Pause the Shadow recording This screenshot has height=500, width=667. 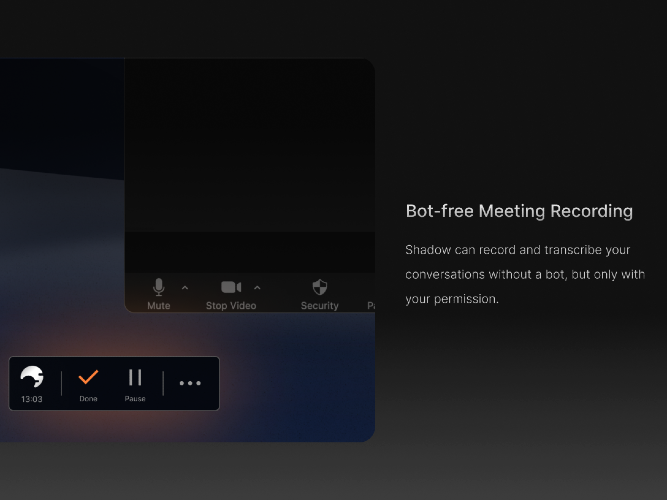pyautogui.click(x=135, y=384)
